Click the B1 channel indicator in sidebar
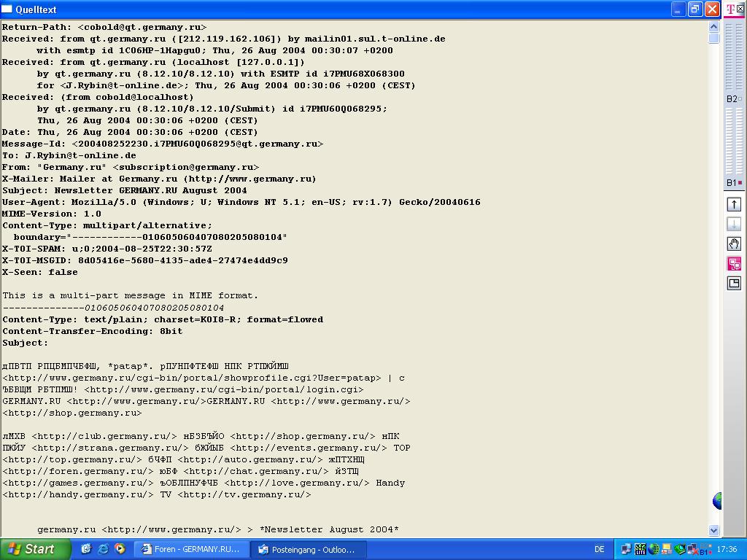This screenshot has width=747, height=560. point(734,183)
